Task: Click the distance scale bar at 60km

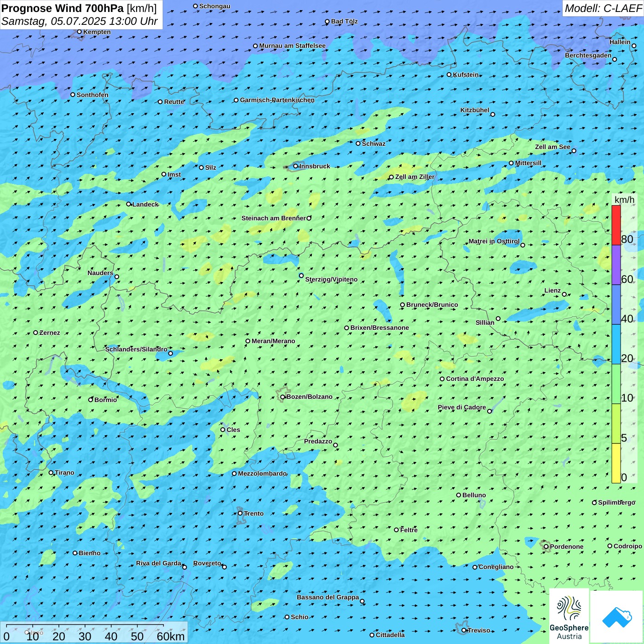Action: (x=164, y=626)
